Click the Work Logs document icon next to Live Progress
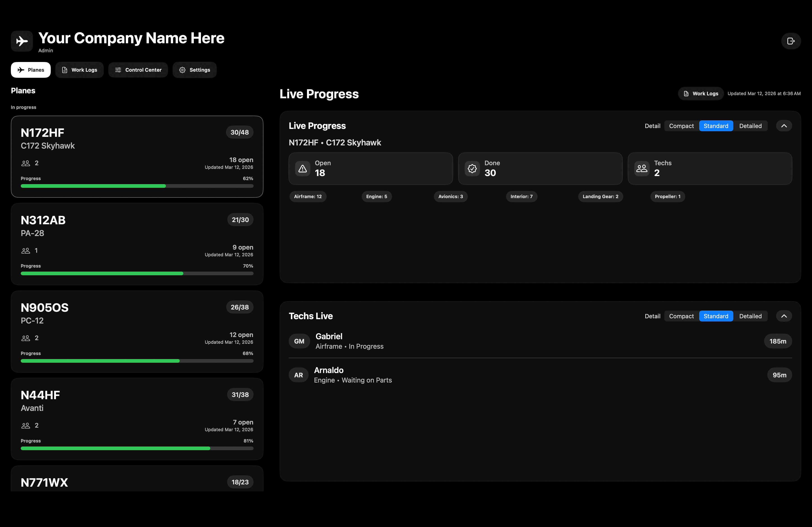The image size is (812, 527). pos(686,93)
